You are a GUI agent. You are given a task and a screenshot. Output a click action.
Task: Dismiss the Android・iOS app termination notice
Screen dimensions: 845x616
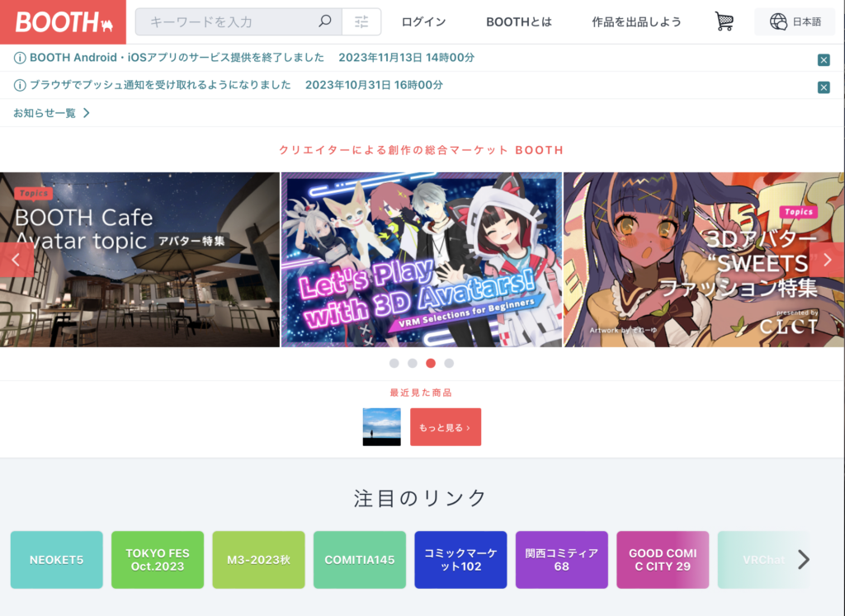pyautogui.click(x=823, y=59)
